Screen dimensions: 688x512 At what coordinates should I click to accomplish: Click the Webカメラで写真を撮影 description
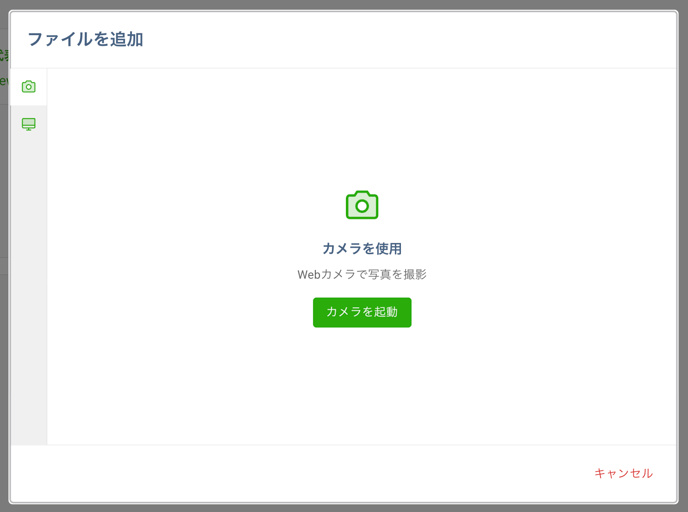(x=362, y=274)
